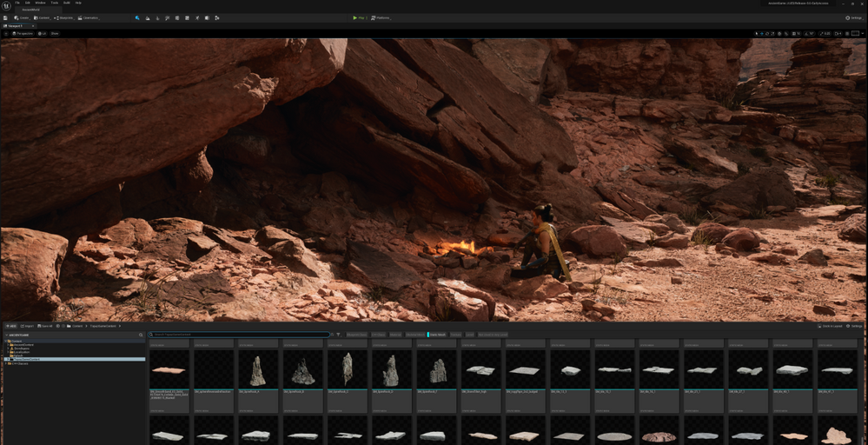Open the Cinematics dropdown
868x445 pixels.
(89, 17)
